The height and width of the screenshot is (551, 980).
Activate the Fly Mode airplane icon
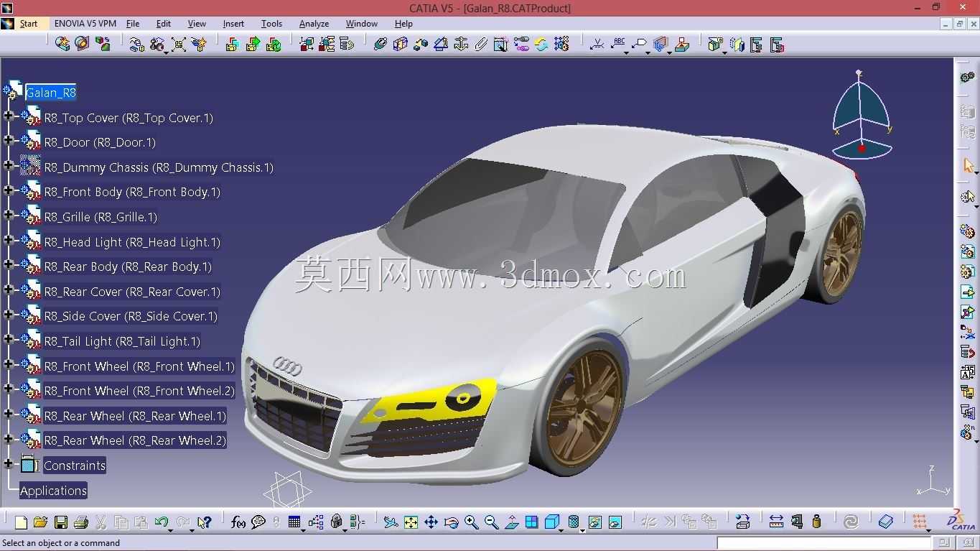pos(391,522)
